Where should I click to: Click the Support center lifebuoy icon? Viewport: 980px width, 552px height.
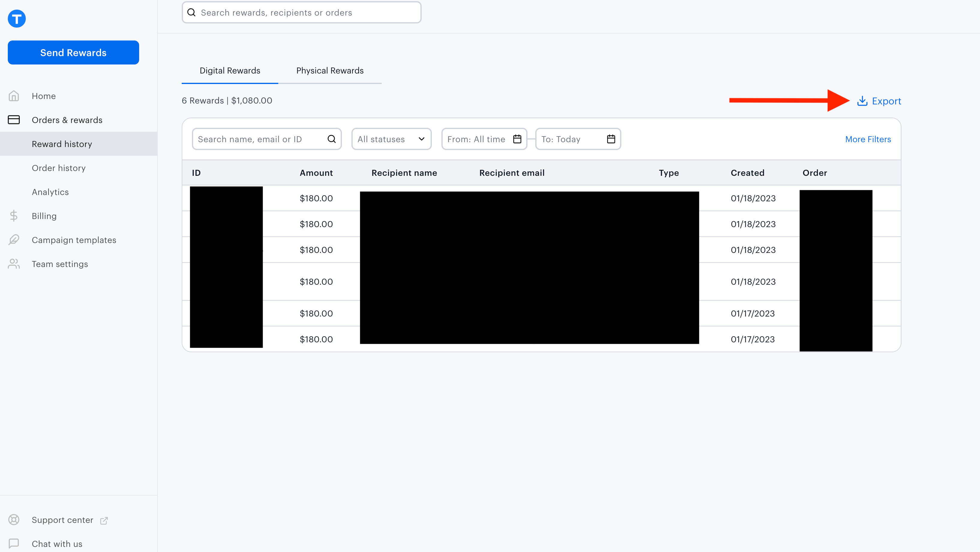(x=14, y=520)
